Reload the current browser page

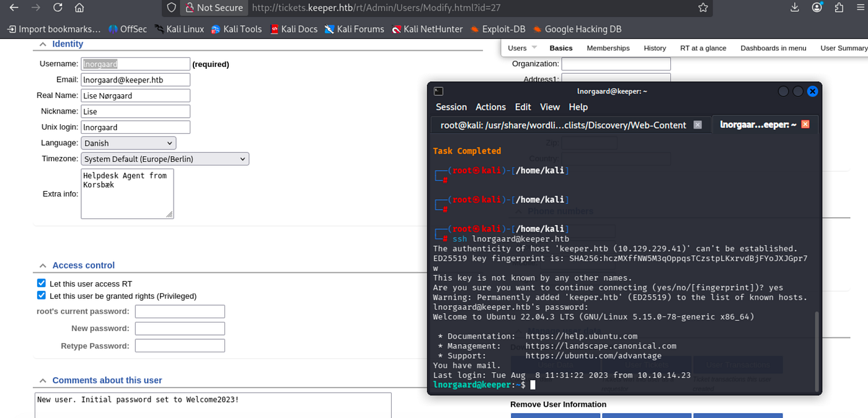coord(57,7)
